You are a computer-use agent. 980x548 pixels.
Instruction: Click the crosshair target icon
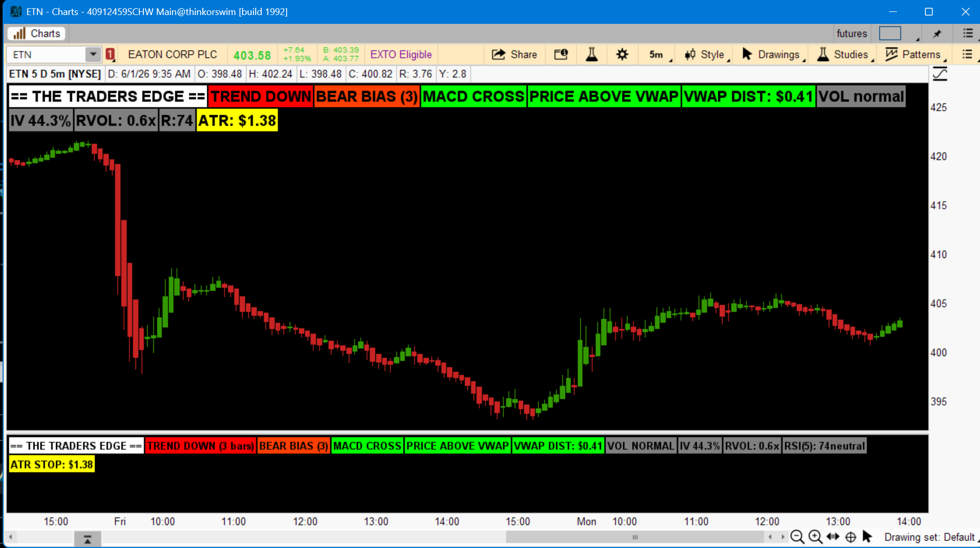point(851,537)
